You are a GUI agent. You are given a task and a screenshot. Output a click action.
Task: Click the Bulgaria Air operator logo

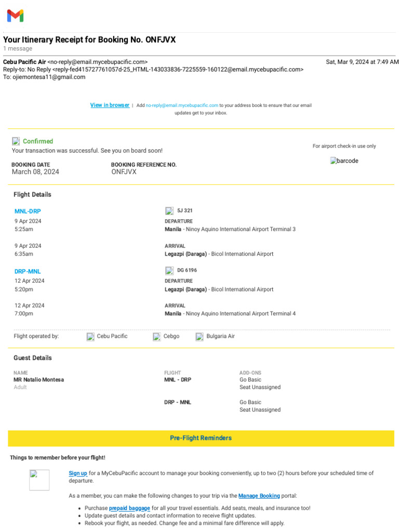[199, 337]
